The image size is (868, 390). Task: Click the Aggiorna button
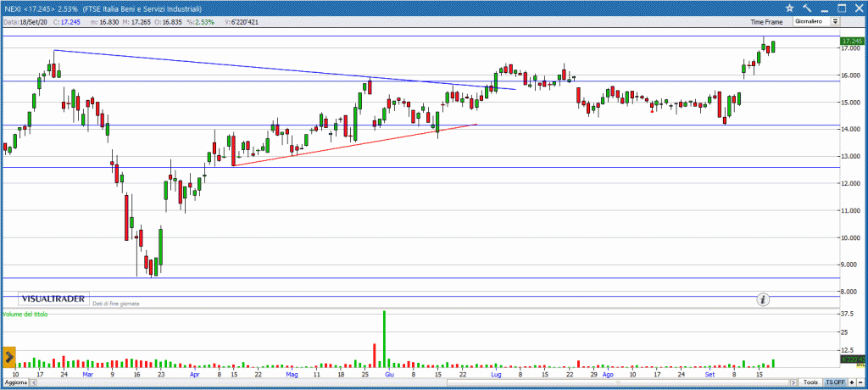tap(15, 383)
